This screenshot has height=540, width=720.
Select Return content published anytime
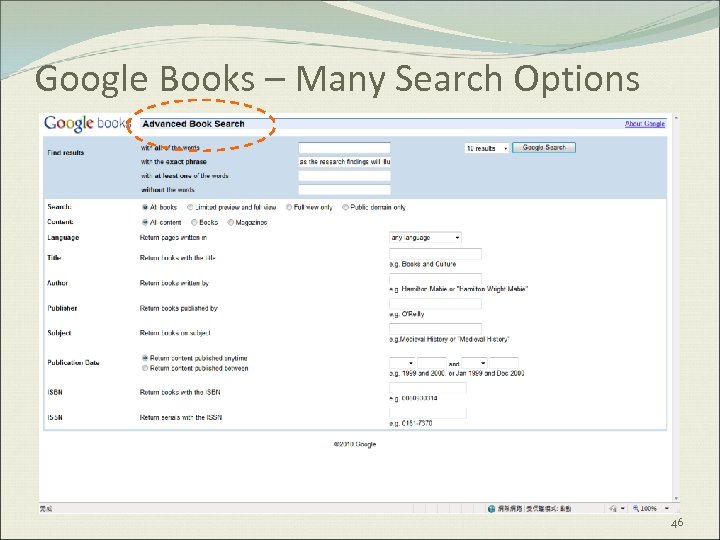[x=145, y=358]
